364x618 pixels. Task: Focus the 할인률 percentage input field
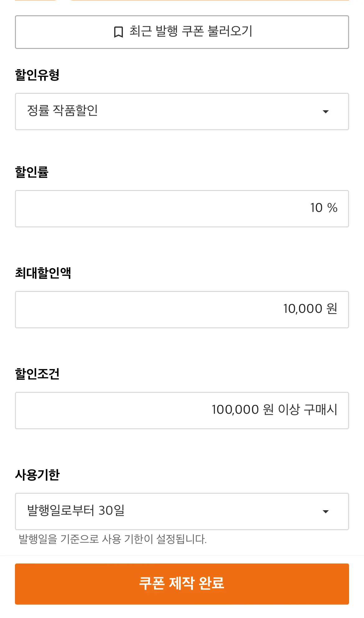162,208
